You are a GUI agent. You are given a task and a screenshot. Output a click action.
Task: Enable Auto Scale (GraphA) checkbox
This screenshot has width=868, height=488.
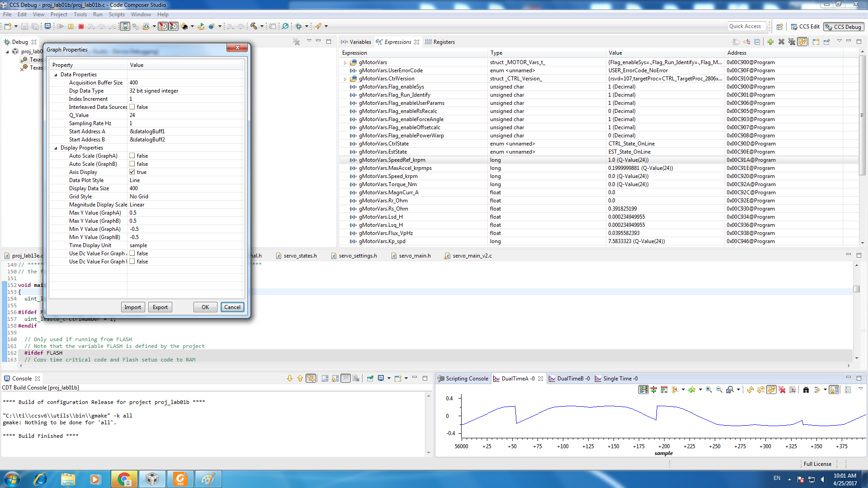[132, 156]
